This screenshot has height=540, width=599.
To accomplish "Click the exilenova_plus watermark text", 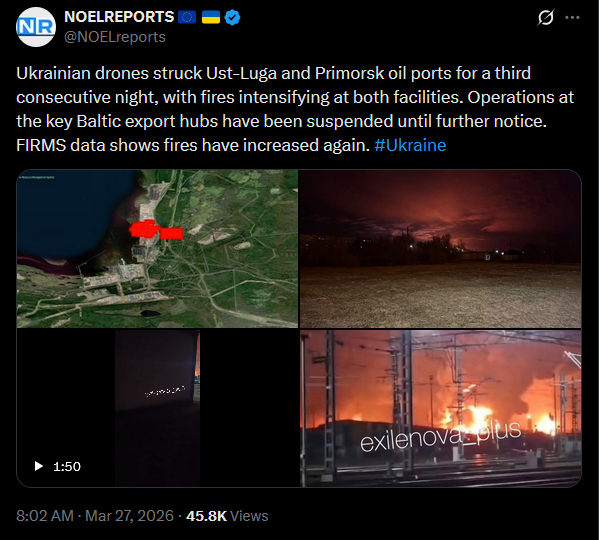I will pyautogui.click(x=440, y=436).
